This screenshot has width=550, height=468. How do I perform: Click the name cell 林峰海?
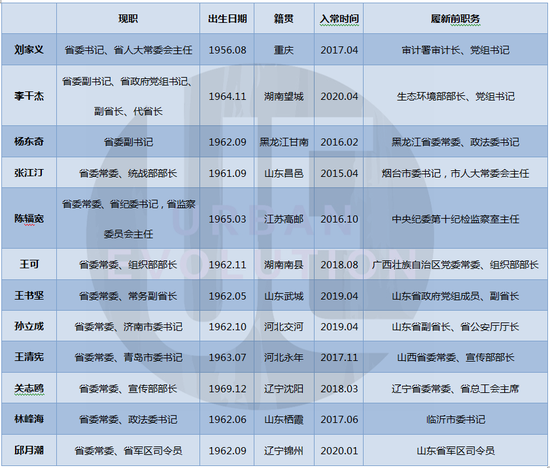[x=29, y=419]
